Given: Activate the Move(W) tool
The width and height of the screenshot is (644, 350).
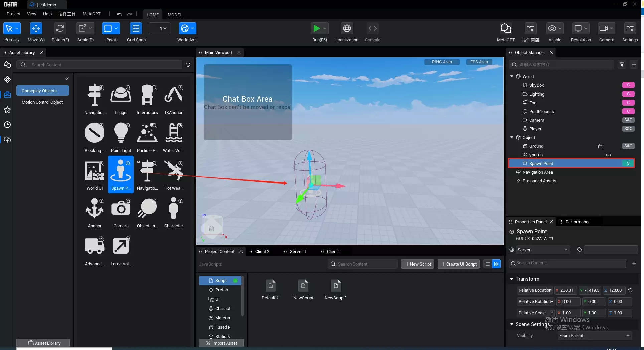Looking at the screenshot, I should tap(36, 29).
